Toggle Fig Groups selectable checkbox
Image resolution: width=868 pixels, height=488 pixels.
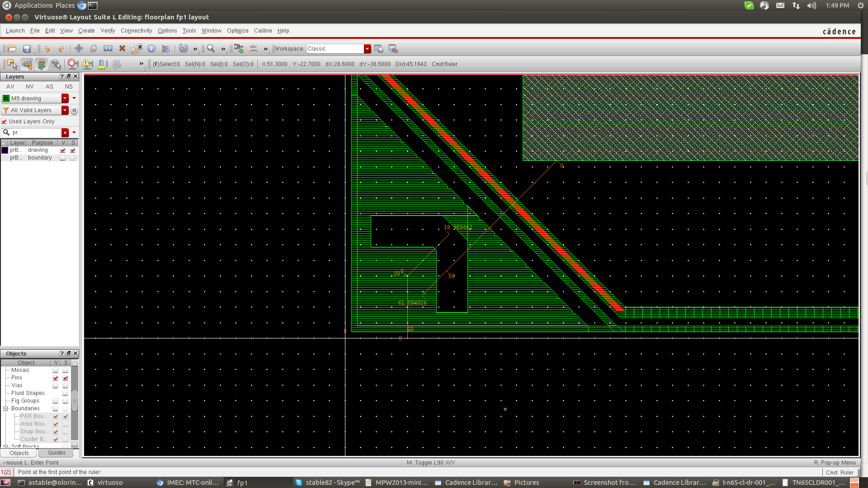[66, 401]
